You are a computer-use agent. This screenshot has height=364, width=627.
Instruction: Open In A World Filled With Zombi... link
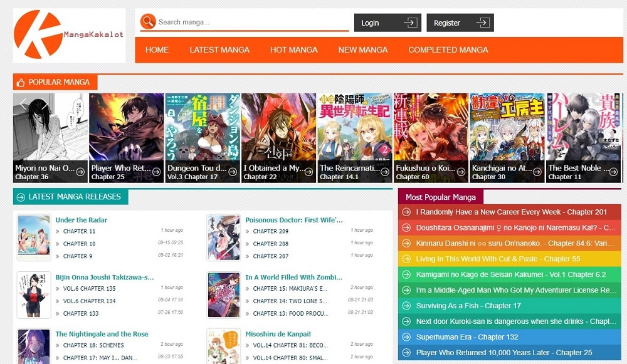click(x=294, y=278)
